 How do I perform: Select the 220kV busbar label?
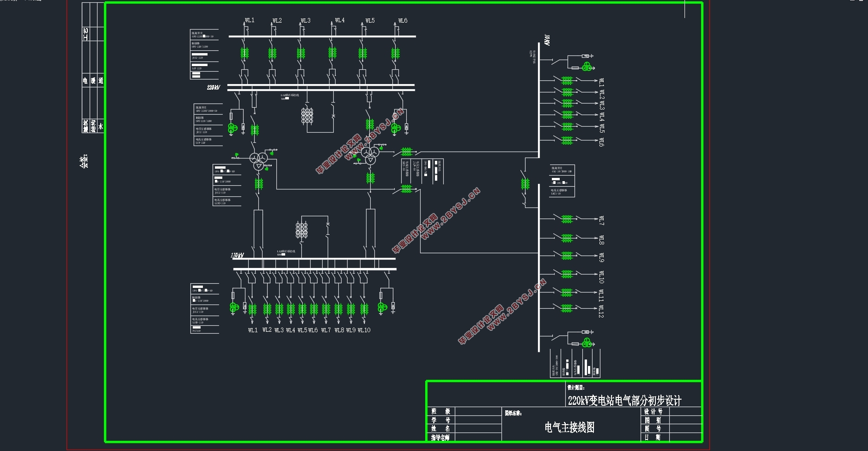click(x=214, y=87)
